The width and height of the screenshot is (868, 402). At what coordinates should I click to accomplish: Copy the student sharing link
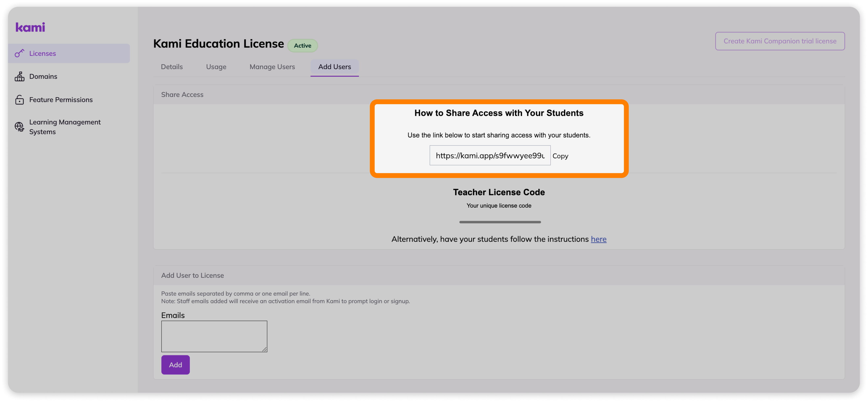tap(560, 156)
